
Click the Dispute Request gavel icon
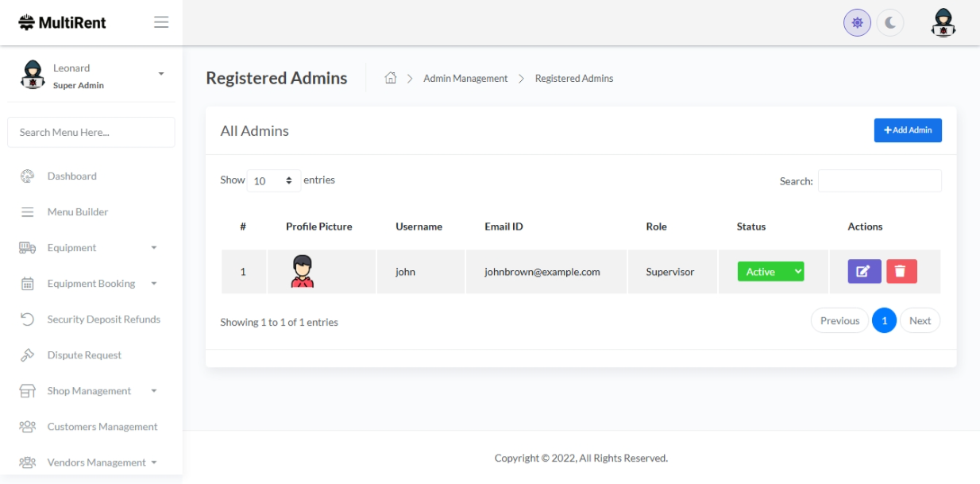coord(27,355)
